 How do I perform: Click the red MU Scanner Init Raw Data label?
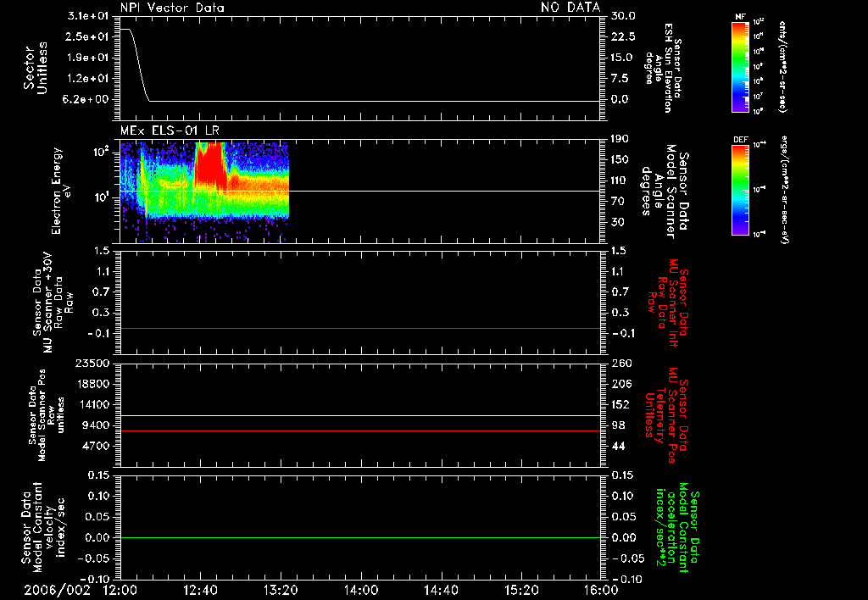click(x=668, y=303)
